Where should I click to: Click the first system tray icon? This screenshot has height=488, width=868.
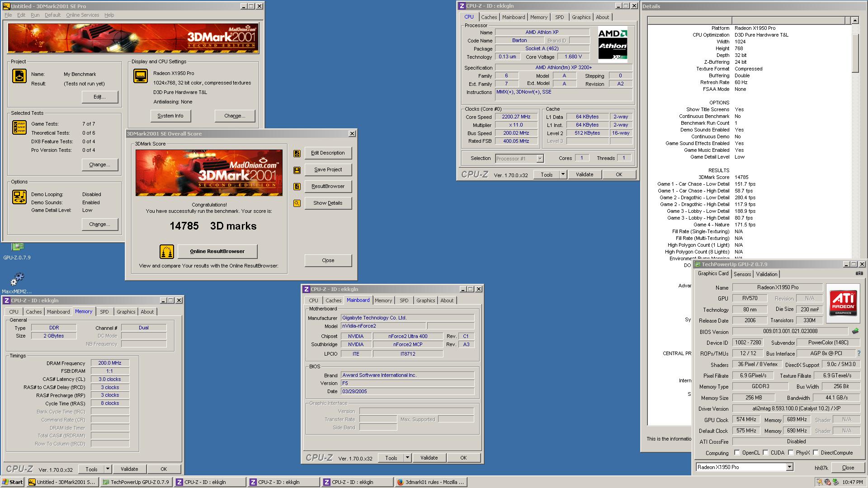[819, 482]
